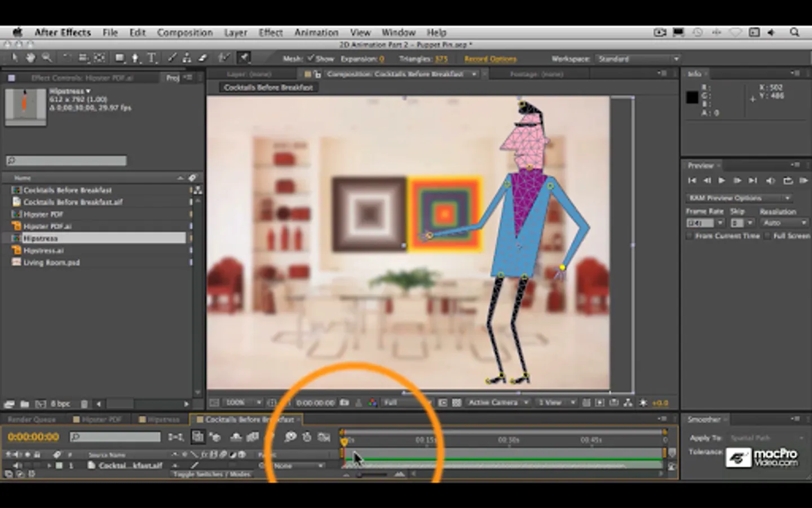Viewport: 812px width, 508px height.
Task: Select the Horizontal Type tool
Action: pyautogui.click(x=152, y=58)
